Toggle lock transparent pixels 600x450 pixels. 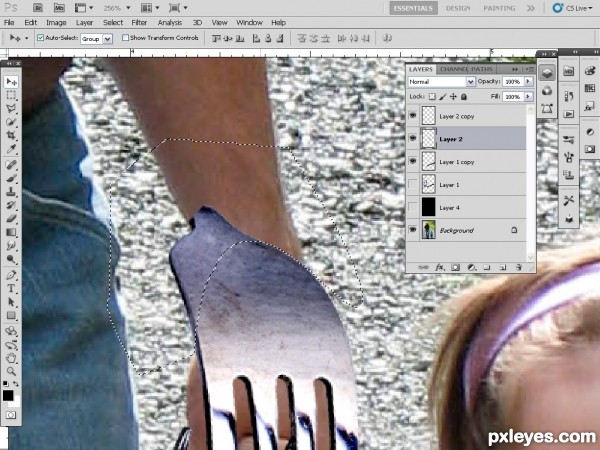tap(432, 97)
